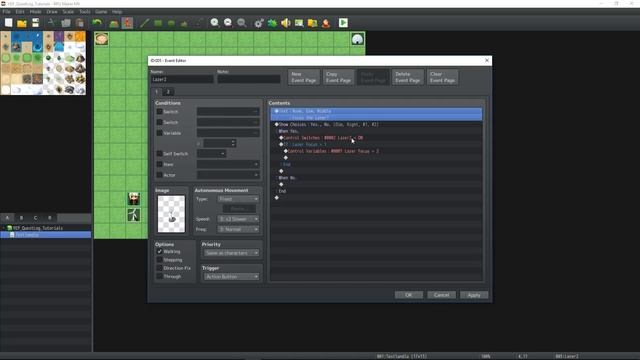Click the New Project toolbar icon
The height and width of the screenshot is (360, 640).
(9, 23)
